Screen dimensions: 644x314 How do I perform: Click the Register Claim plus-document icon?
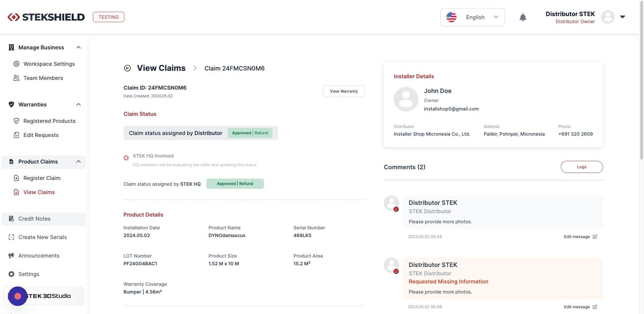tap(16, 178)
